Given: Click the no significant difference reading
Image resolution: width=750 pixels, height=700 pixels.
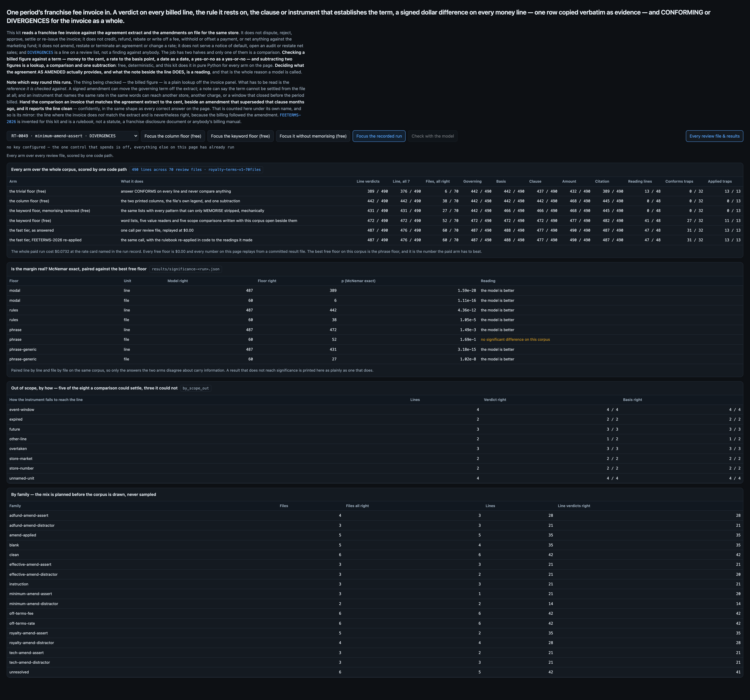Looking at the screenshot, I should pos(515,339).
